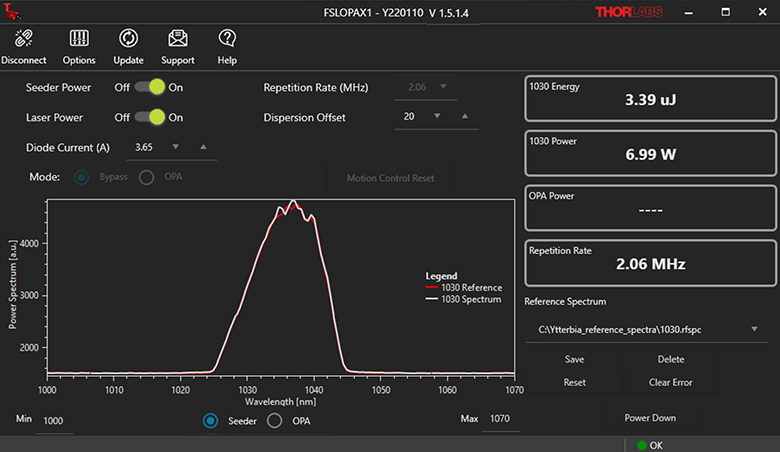Click the 1030 Energy readout 3.39 uJ

click(x=650, y=99)
